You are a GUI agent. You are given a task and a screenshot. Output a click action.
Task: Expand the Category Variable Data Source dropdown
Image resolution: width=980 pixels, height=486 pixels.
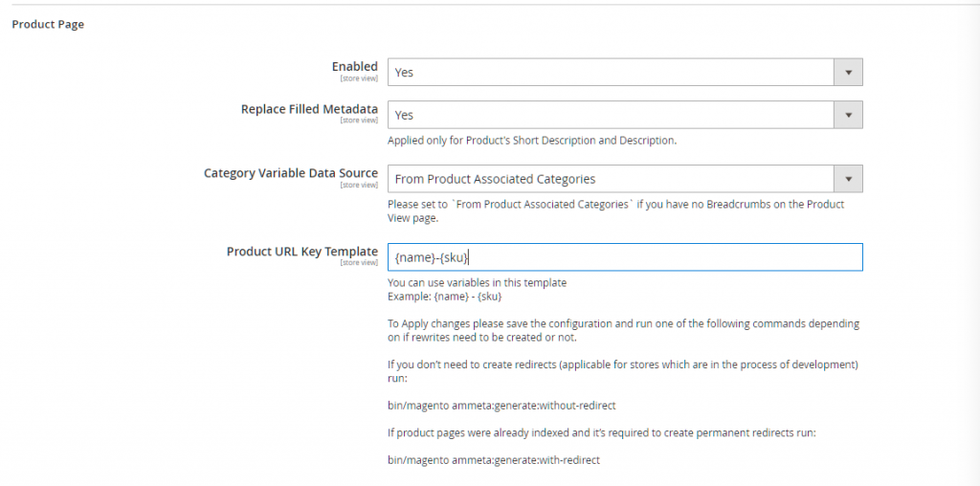611,179
